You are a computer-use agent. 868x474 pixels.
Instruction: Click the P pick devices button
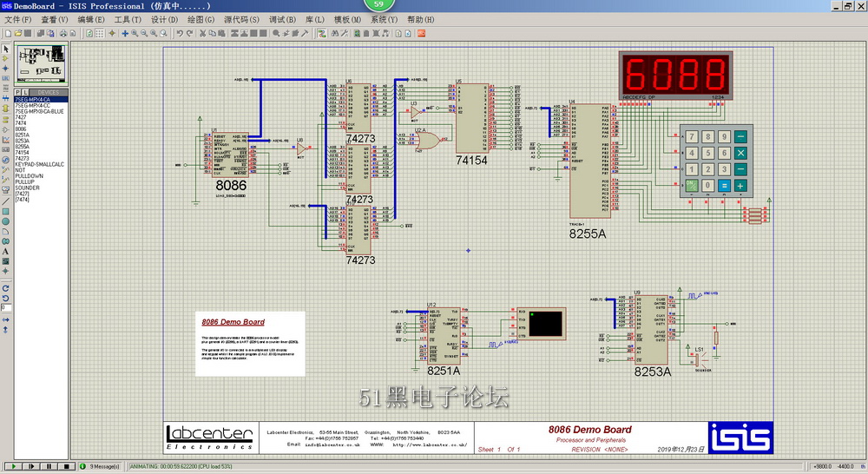coord(18,92)
